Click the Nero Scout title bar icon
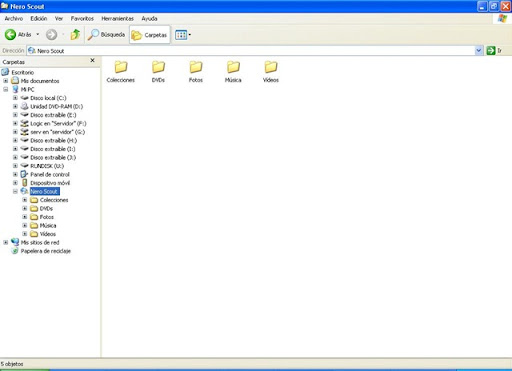The width and height of the screenshot is (512, 371). (x=5, y=6)
